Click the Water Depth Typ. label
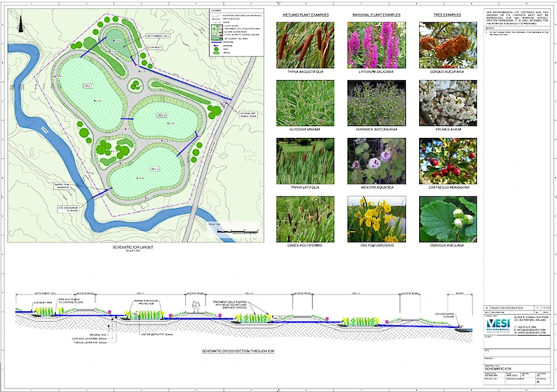The image size is (557, 392). [157, 335]
